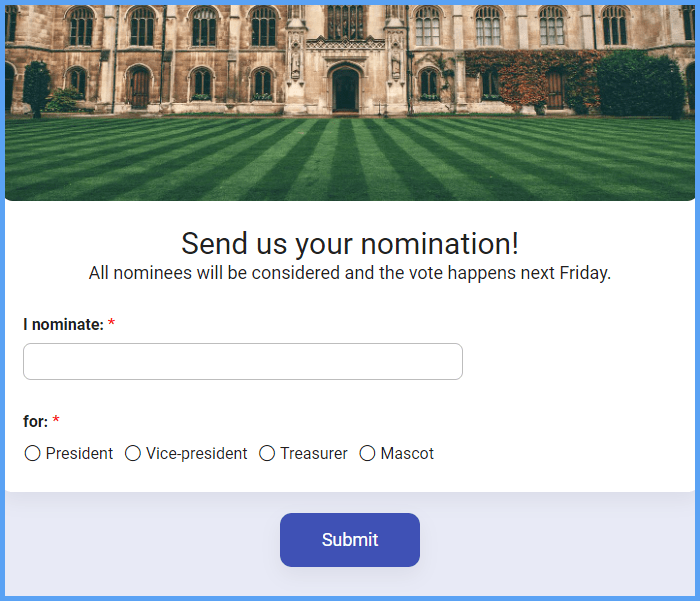Select the President radio button

click(x=33, y=454)
